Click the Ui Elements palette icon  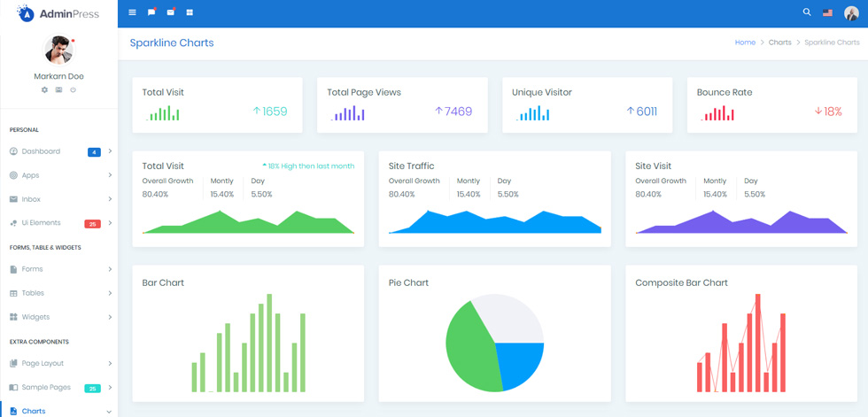point(14,223)
